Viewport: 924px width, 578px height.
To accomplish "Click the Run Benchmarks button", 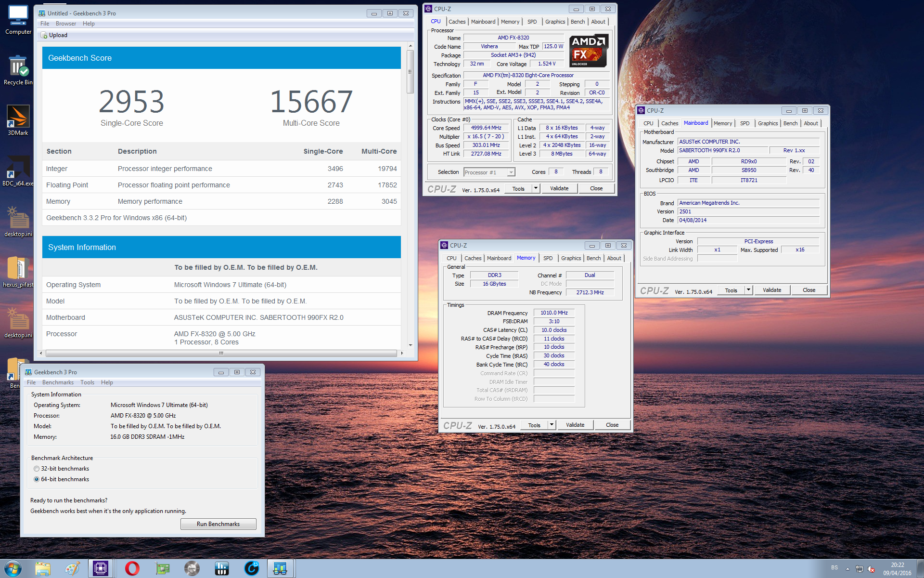I will pyautogui.click(x=218, y=524).
